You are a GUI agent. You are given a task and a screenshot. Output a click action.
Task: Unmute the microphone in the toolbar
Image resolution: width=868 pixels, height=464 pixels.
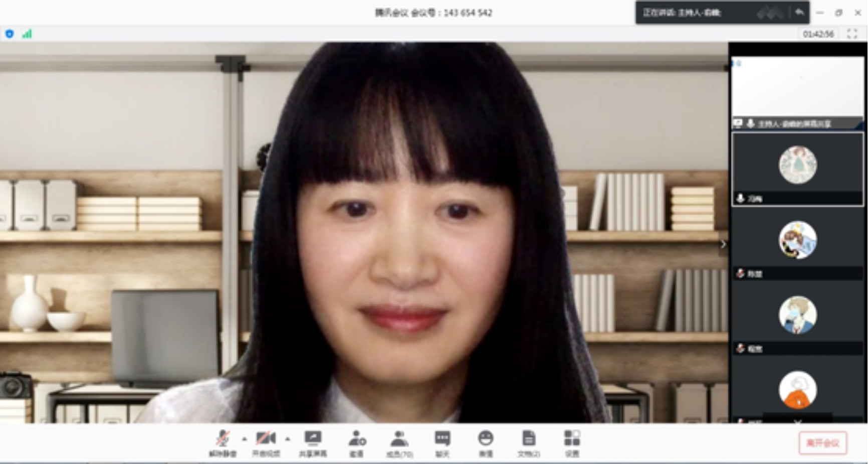point(223,442)
